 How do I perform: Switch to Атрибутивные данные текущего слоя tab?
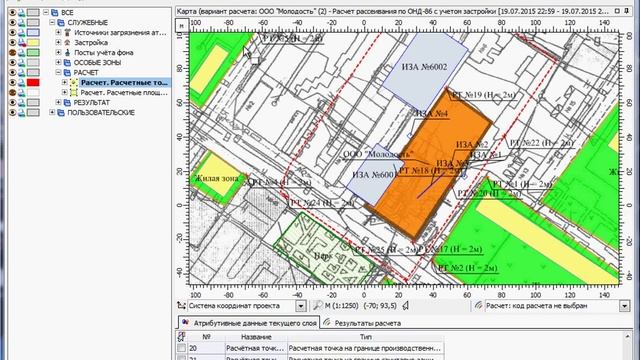click(x=249, y=323)
